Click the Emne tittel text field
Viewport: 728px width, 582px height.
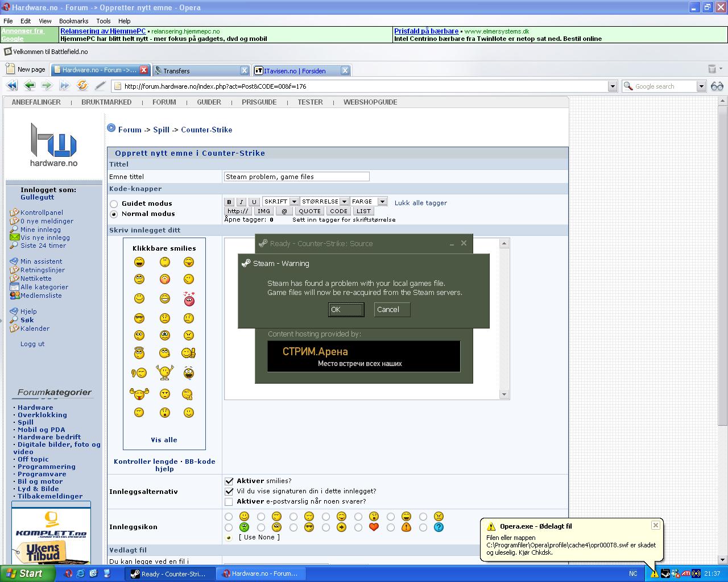[297, 177]
